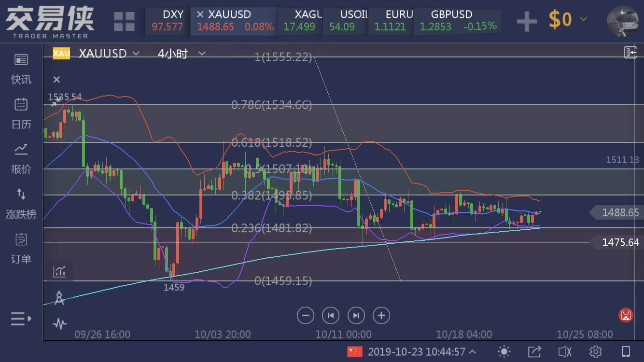Toggle the right side panel icon
The width and height of the screenshot is (644, 362).
pyautogui.click(x=630, y=52)
